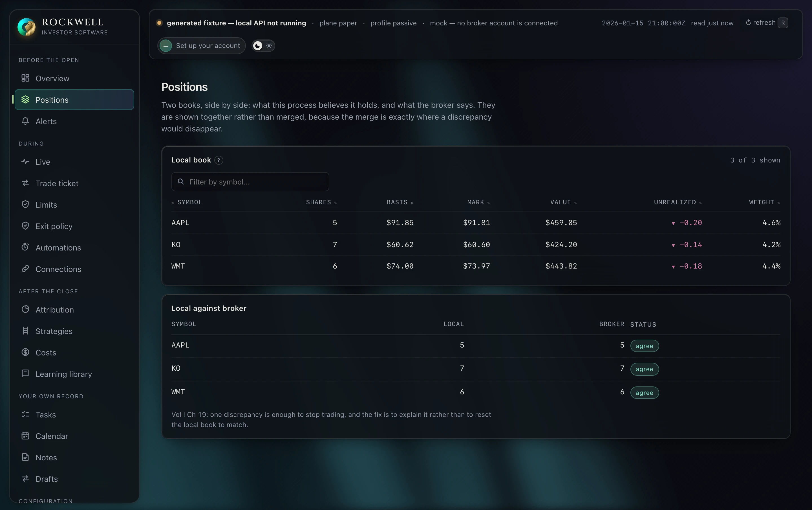This screenshot has width=812, height=510.
Task: Go to Learning library in sidebar
Action: (74, 374)
